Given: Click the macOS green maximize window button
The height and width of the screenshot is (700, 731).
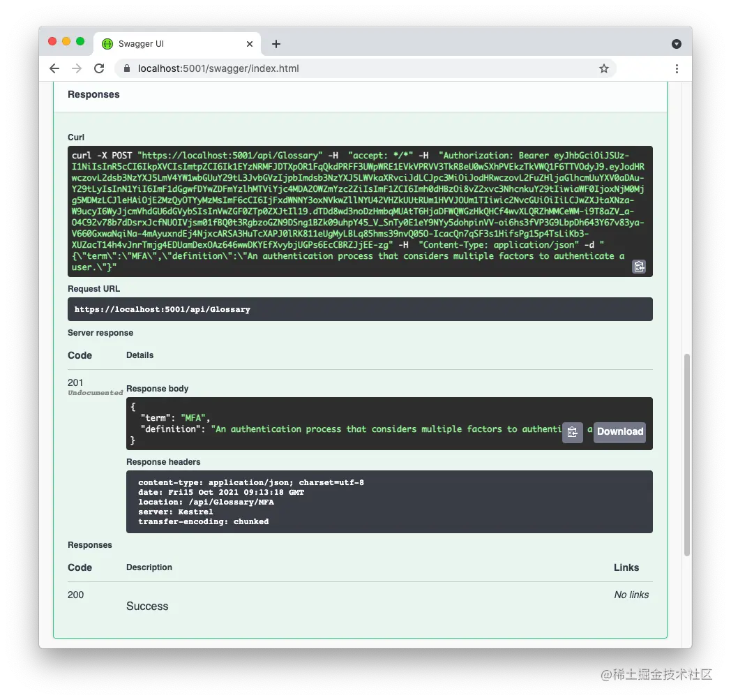Looking at the screenshot, I should [80, 41].
